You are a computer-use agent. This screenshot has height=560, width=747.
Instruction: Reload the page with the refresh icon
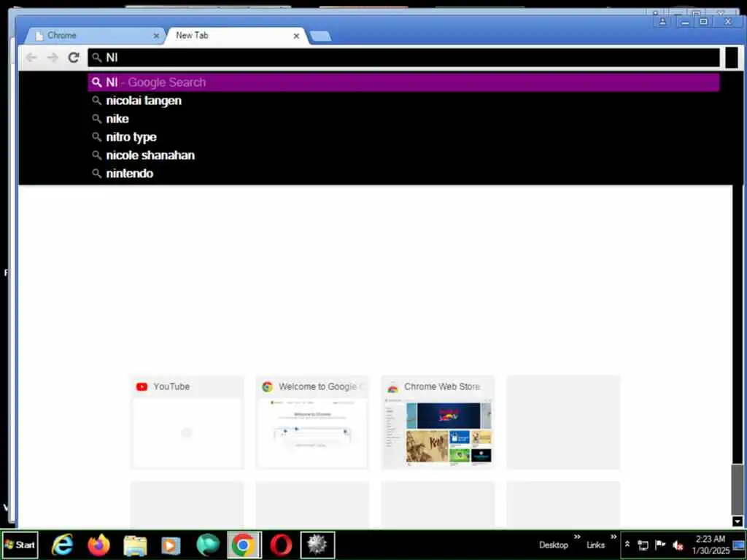coord(74,58)
